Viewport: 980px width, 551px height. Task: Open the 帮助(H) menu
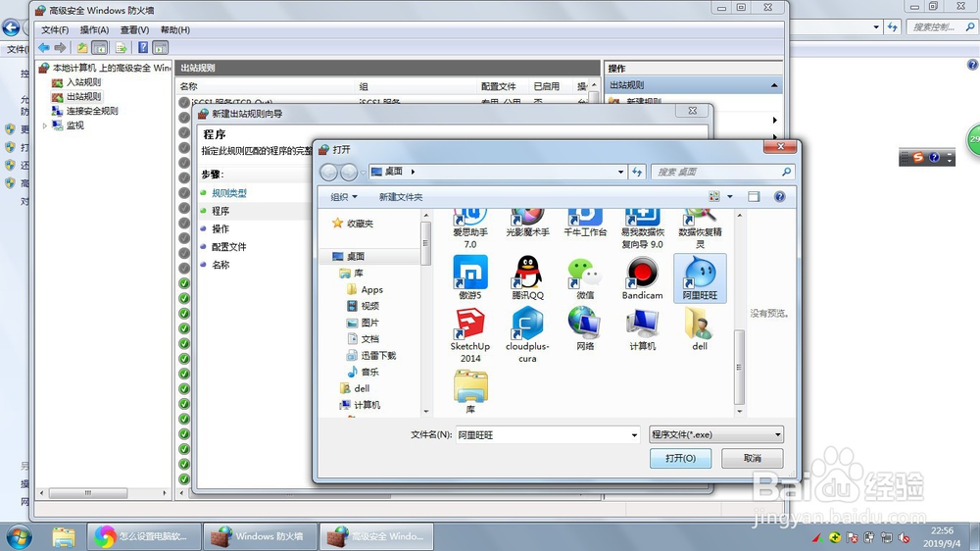pos(175,29)
